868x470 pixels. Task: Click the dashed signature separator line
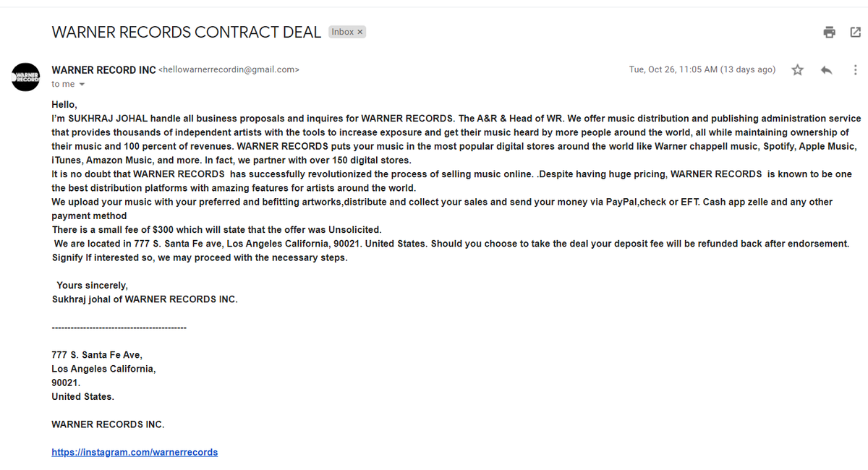(x=119, y=328)
